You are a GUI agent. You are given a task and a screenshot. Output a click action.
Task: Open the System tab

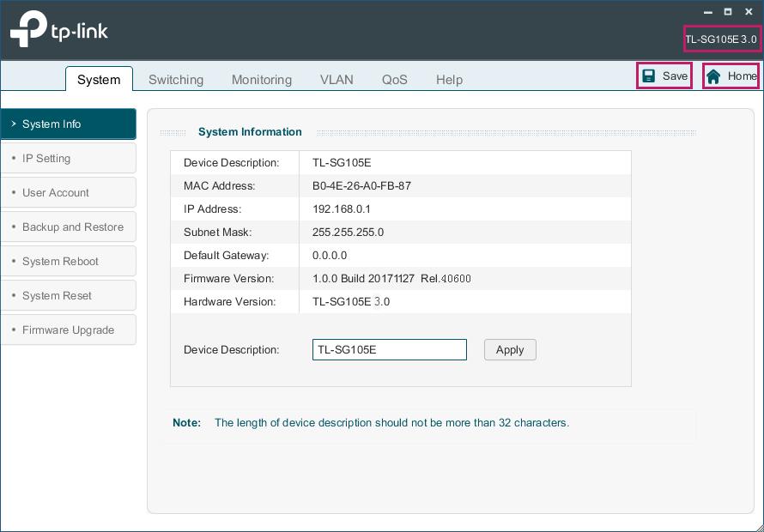(99, 79)
